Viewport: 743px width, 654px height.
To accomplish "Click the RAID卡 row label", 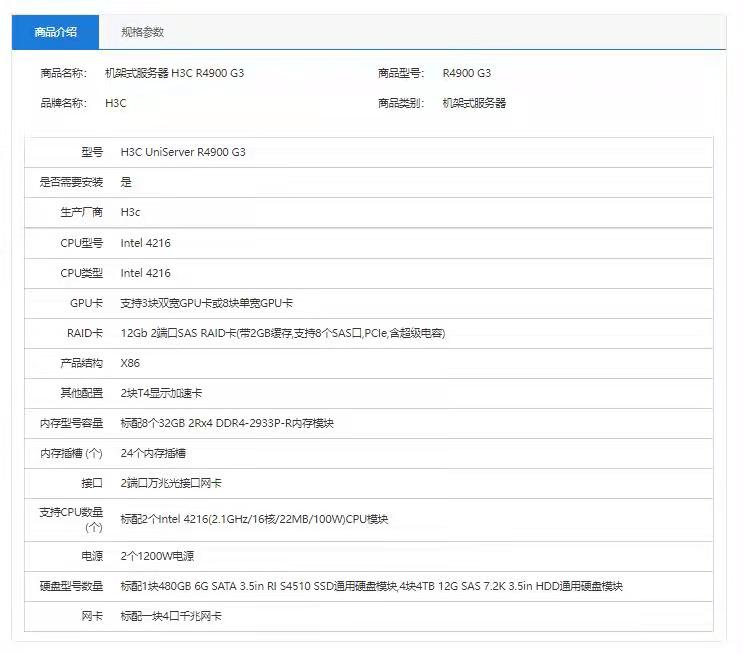I will [85, 333].
